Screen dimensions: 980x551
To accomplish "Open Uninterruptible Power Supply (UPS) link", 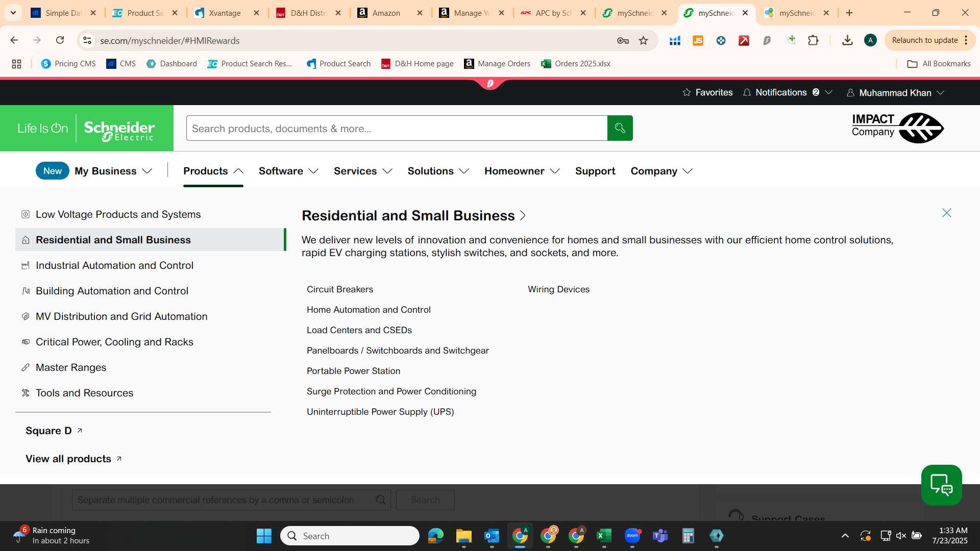I will coord(380,412).
